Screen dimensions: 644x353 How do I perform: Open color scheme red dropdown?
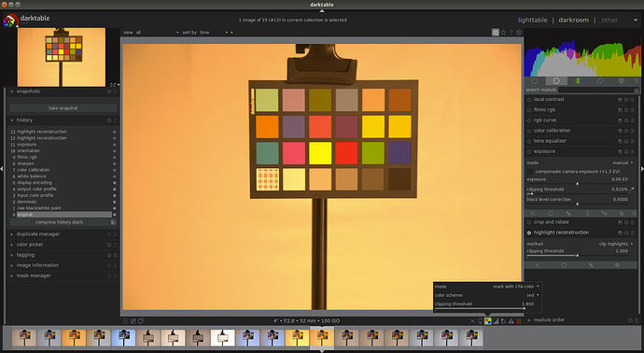487,295
